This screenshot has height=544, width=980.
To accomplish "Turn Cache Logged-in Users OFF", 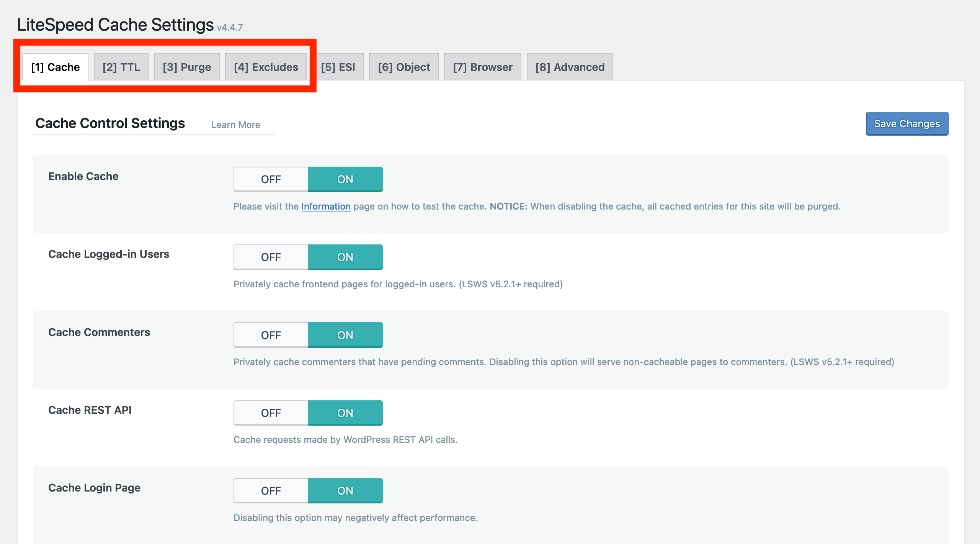I will pyautogui.click(x=271, y=257).
